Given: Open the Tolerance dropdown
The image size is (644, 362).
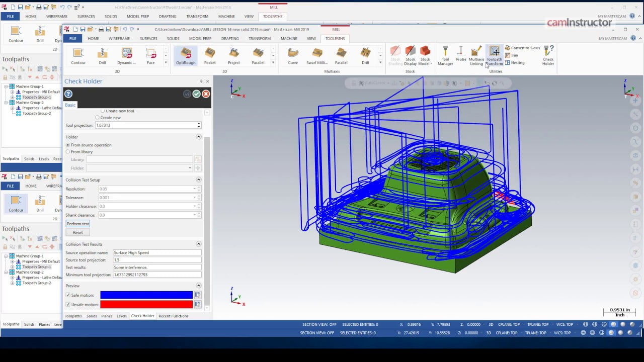Looking at the screenshot, I should tap(195, 198).
